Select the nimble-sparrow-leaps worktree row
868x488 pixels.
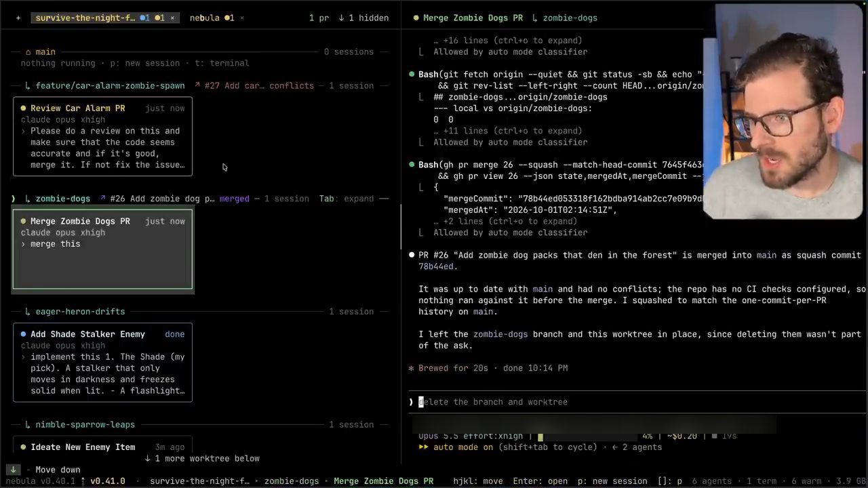coord(85,424)
